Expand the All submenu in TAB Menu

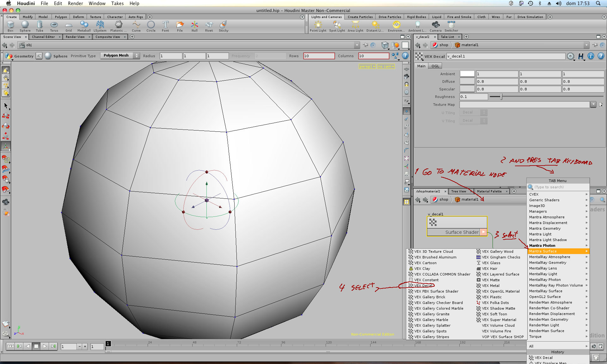[558, 346]
